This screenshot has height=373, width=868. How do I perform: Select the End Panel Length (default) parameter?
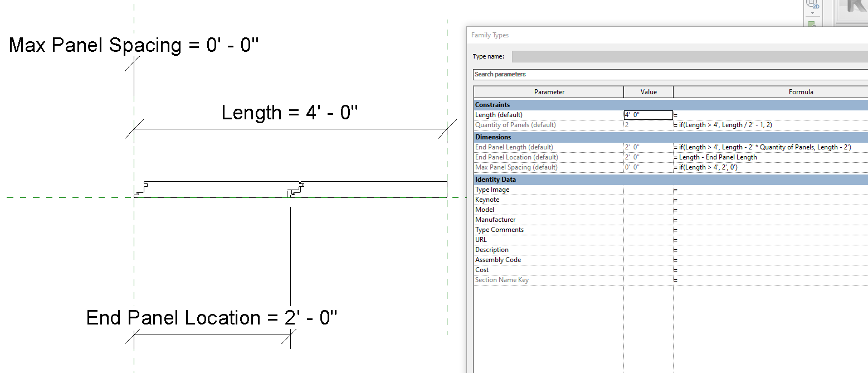click(514, 147)
